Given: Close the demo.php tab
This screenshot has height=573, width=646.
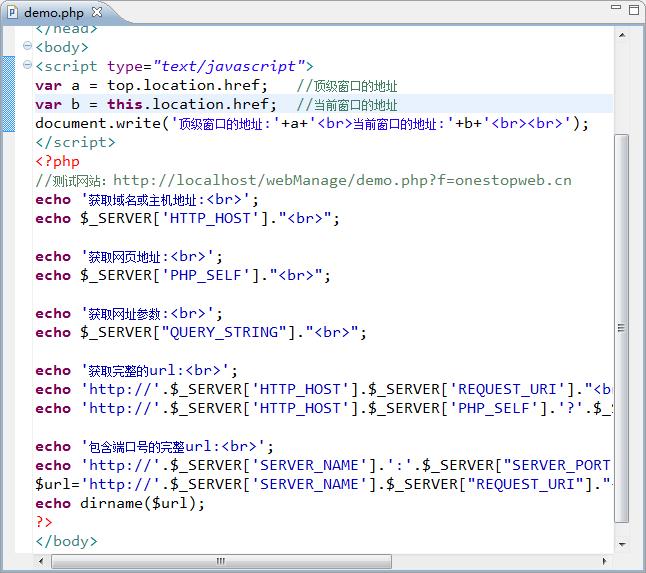Looking at the screenshot, I should coord(97,12).
